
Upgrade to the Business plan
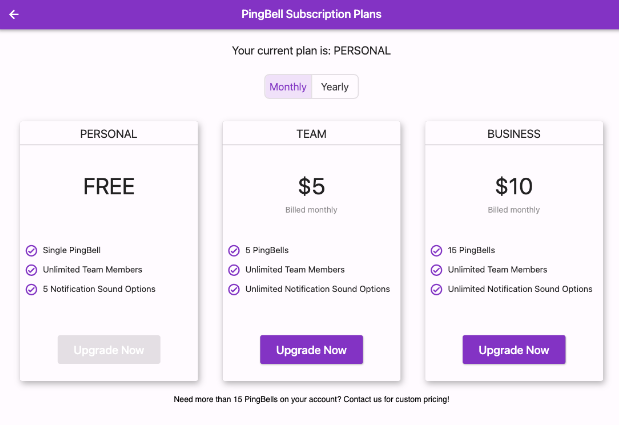(514, 350)
